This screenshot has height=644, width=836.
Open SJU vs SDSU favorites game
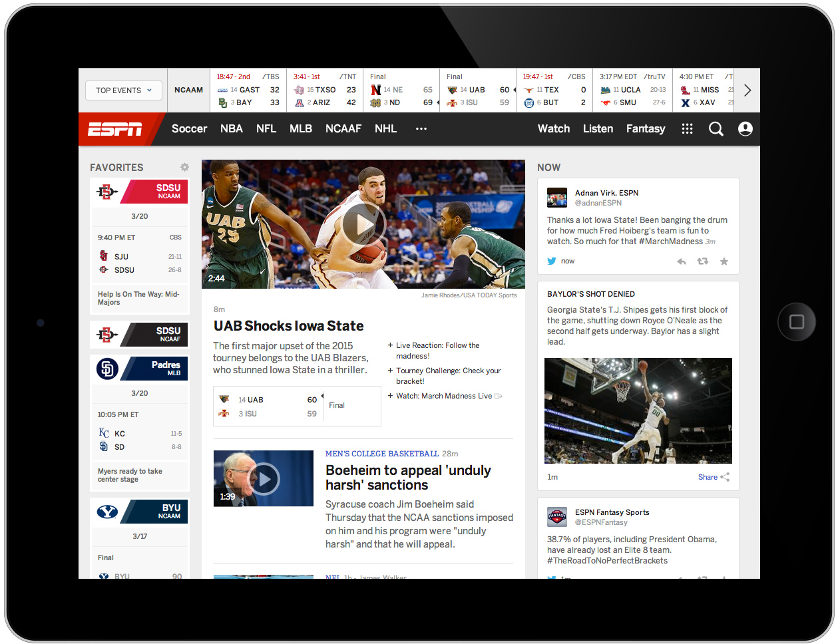[140, 254]
